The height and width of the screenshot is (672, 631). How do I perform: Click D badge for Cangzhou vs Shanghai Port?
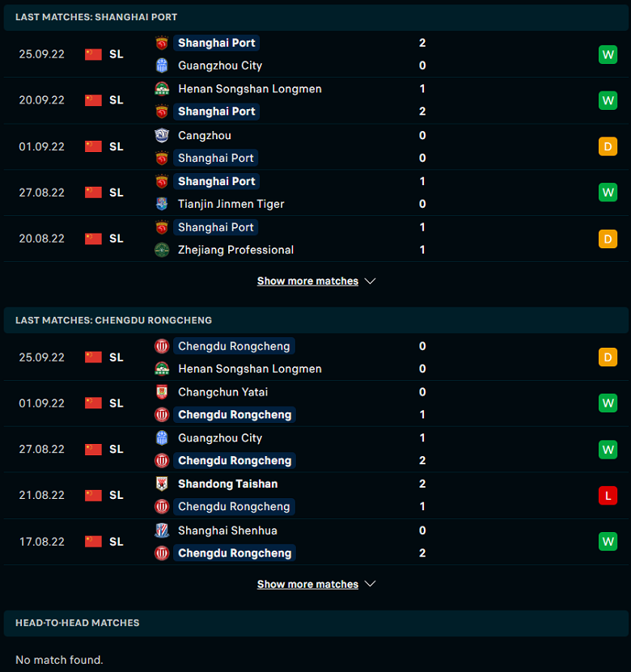click(608, 146)
